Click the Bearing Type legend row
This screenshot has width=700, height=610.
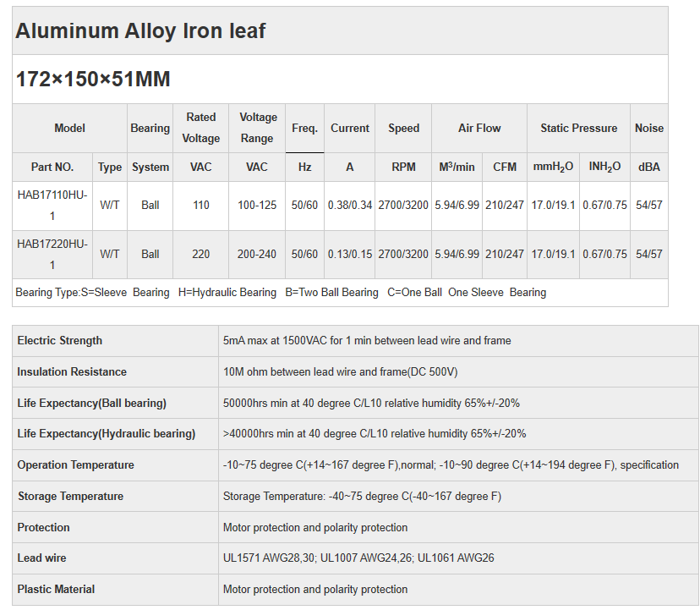point(281,293)
